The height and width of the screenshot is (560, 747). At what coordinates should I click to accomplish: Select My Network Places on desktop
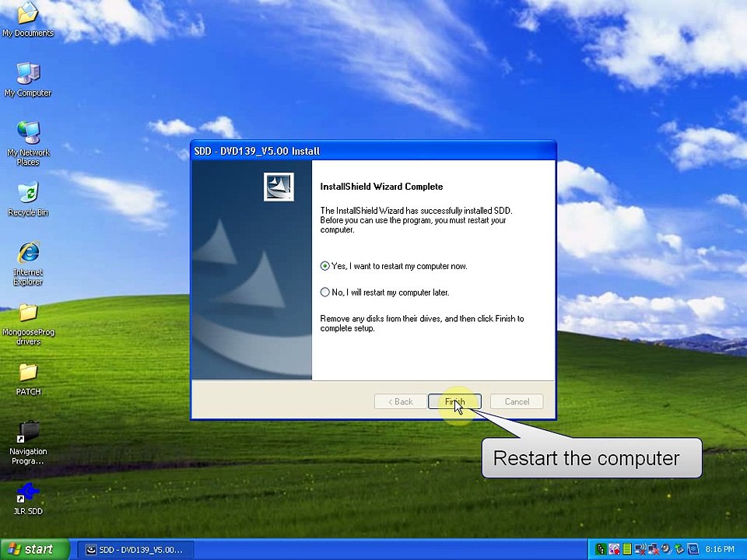(28, 143)
